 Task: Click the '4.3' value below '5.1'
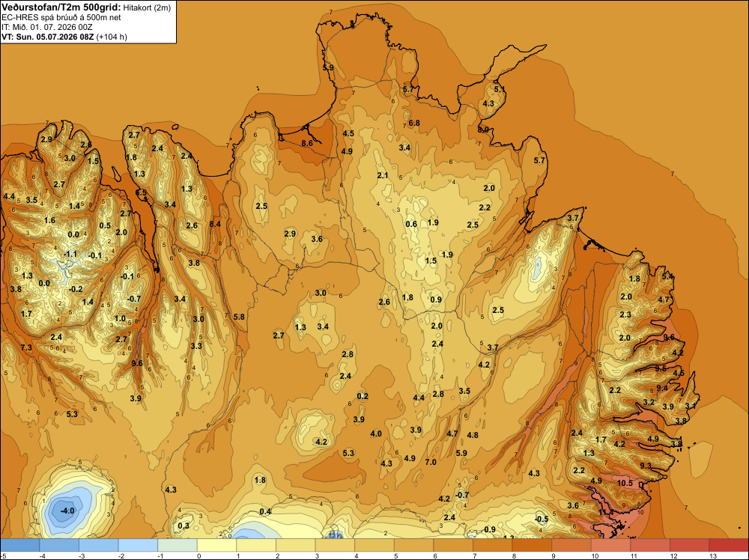tap(488, 103)
